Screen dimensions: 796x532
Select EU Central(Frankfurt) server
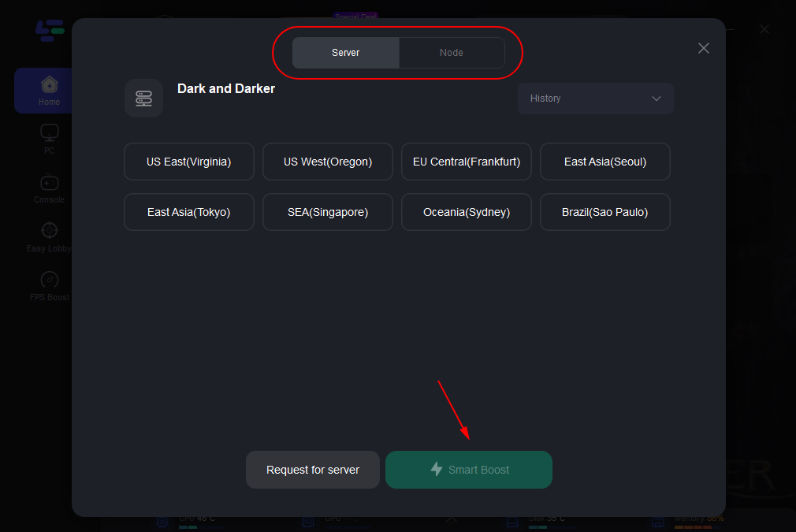coord(466,162)
